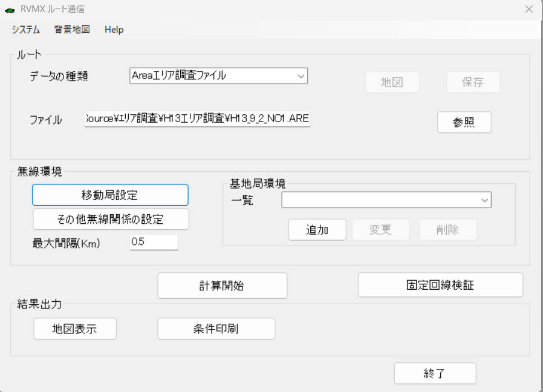Open the Help menu
Image resolution: width=543 pixels, height=392 pixels.
(x=114, y=30)
